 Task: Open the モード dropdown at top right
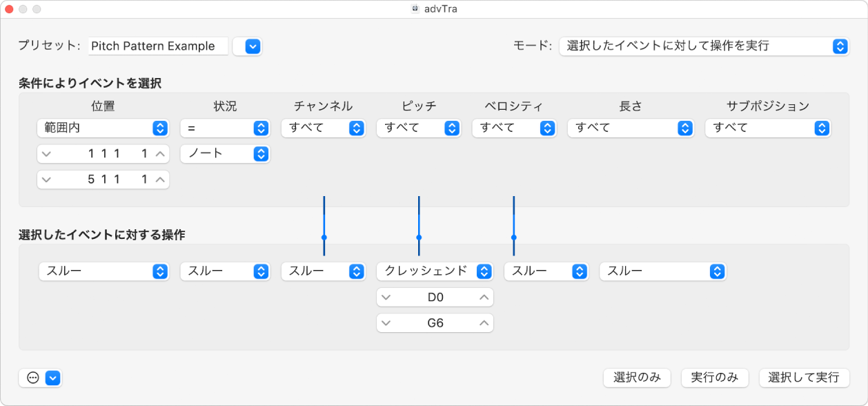click(x=703, y=46)
